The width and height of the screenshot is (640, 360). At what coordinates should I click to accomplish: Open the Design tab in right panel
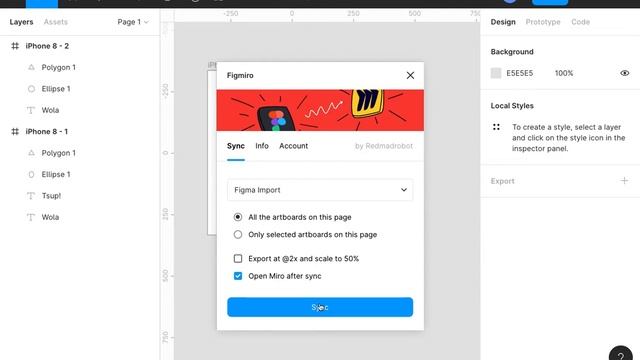[503, 22]
